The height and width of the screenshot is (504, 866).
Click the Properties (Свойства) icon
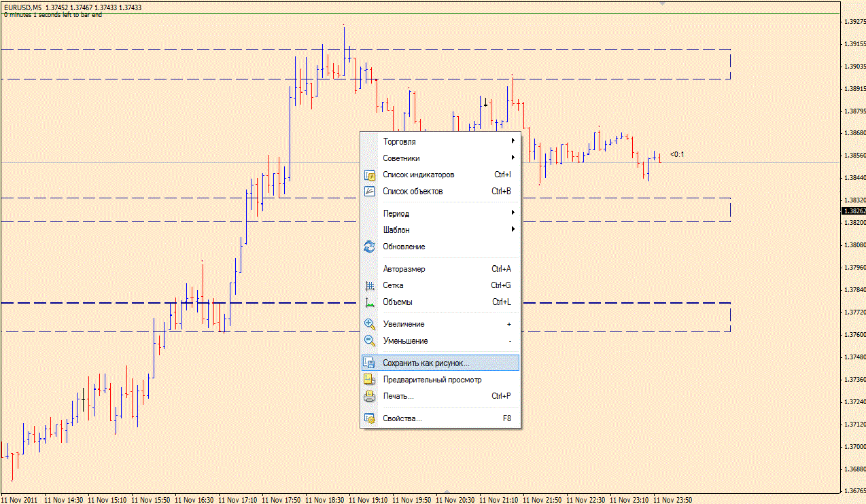pos(370,418)
